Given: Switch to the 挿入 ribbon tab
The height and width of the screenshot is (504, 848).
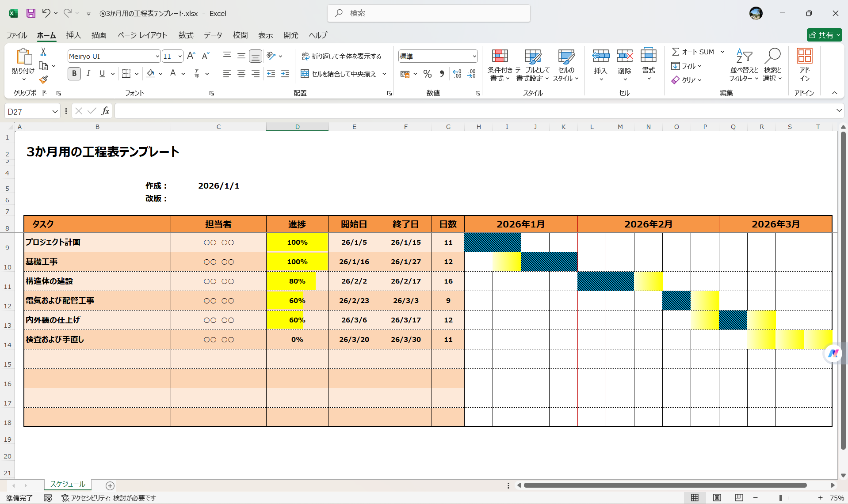Looking at the screenshot, I should tap(73, 35).
